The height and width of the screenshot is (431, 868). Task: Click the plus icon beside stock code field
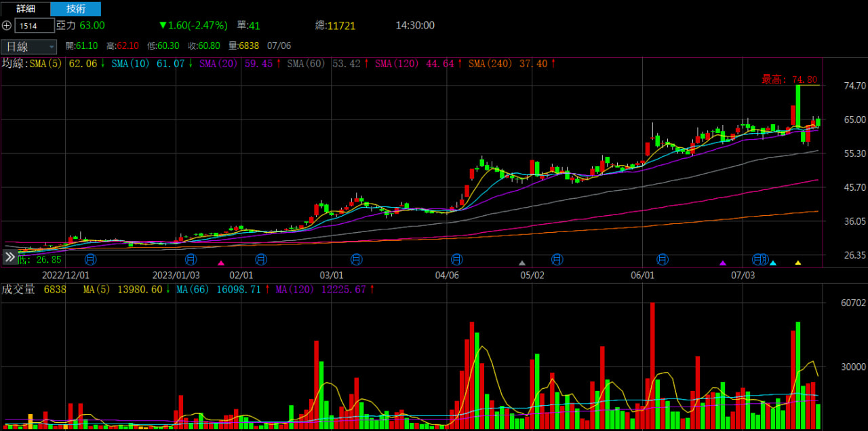pos(7,26)
